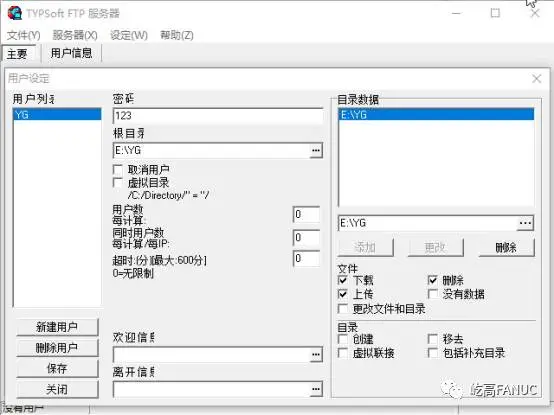
Task: Uncheck the 删除 file permission checkbox
Action: (x=432, y=280)
